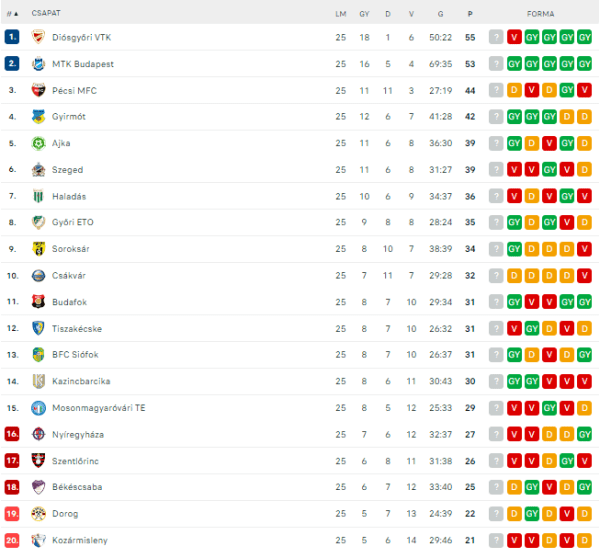
Task: Sort by the GY wins column header
Action: point(364,14)
